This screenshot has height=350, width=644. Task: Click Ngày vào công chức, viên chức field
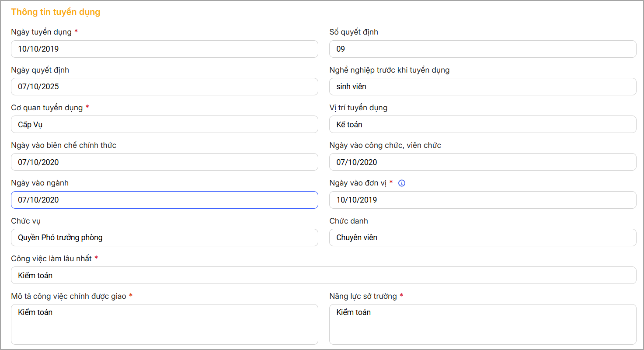coord(482,162)
